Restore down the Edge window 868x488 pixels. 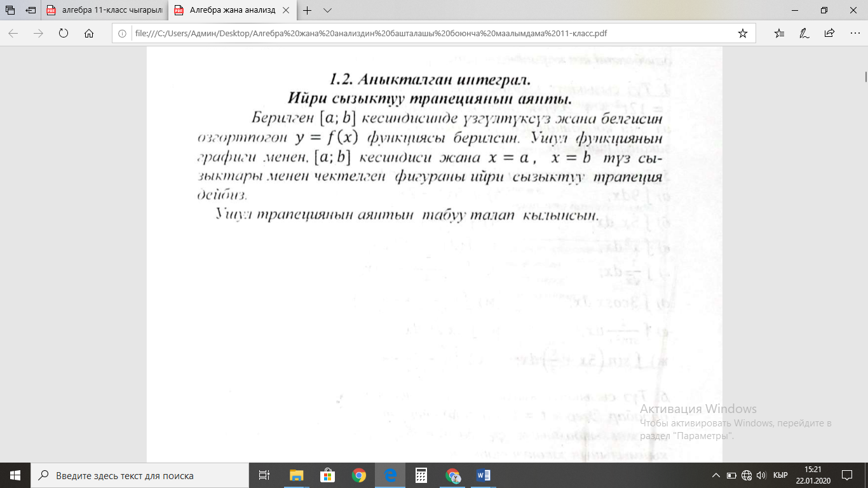[x=824, y=10]
